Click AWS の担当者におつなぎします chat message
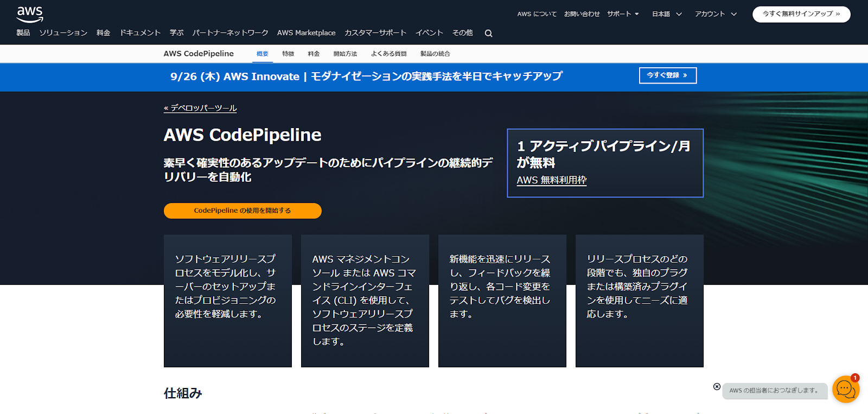 pyautogui.click(x=774, y=391)
